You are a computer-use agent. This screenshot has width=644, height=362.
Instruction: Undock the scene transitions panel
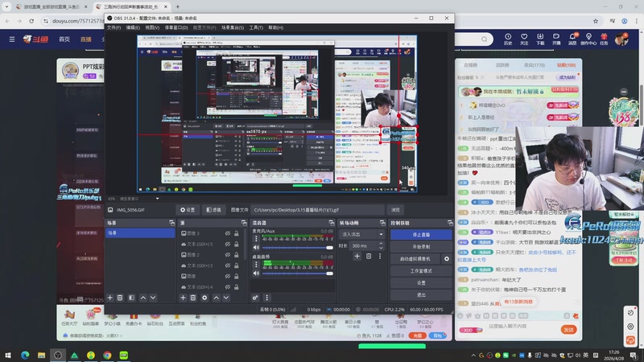[x=382, y=223]
